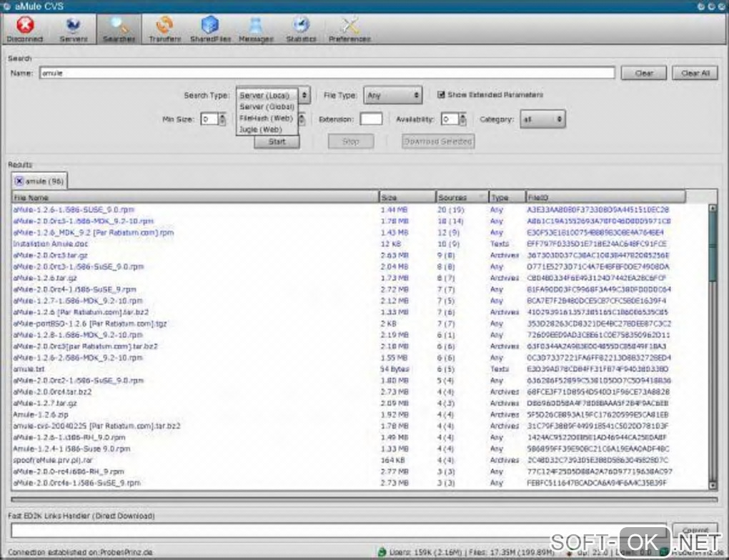The image size is (729, 560).
Task: Open the SharedFiles cube icon
Action: 210,24
